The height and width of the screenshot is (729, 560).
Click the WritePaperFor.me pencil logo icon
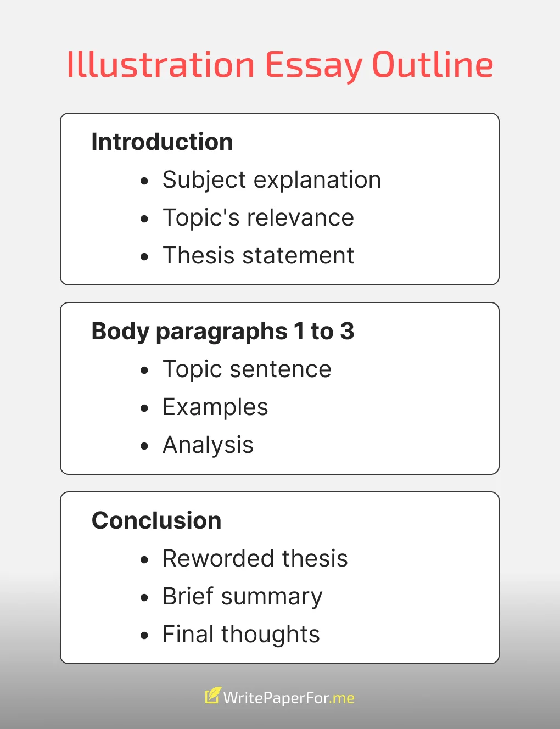point(213,695)
